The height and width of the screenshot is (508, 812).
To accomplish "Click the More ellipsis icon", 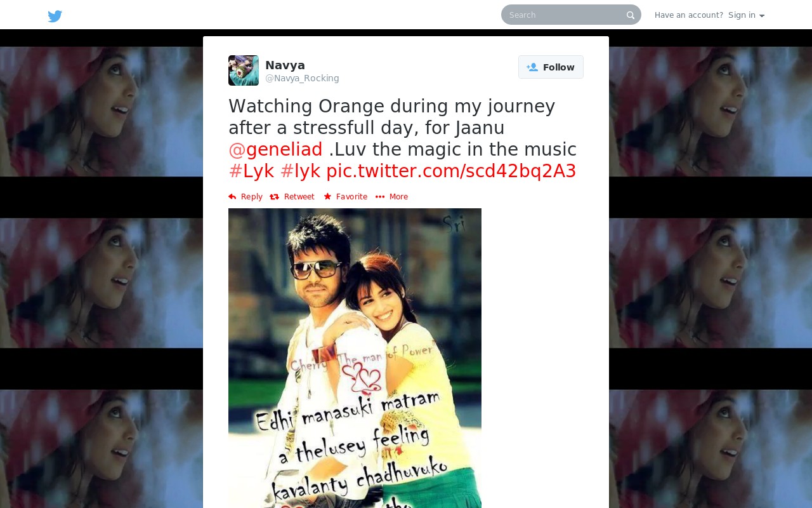I will point(380,197).
